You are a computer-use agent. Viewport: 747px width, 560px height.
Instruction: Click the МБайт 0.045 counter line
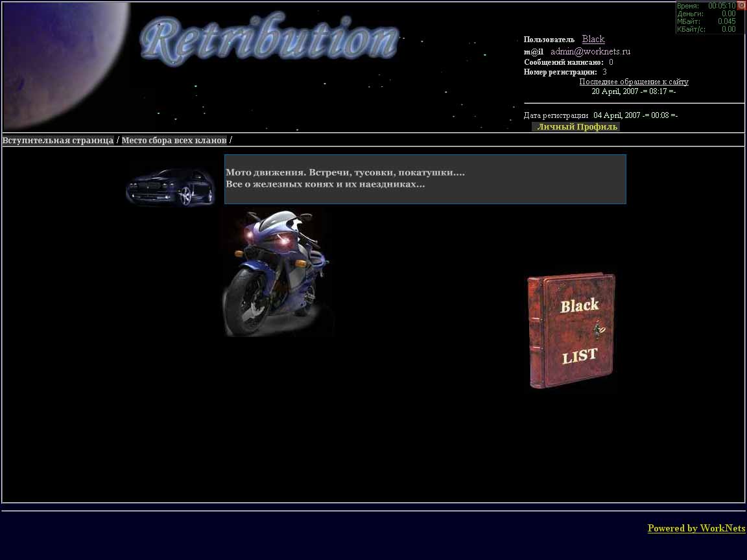(x=706, y=21)
